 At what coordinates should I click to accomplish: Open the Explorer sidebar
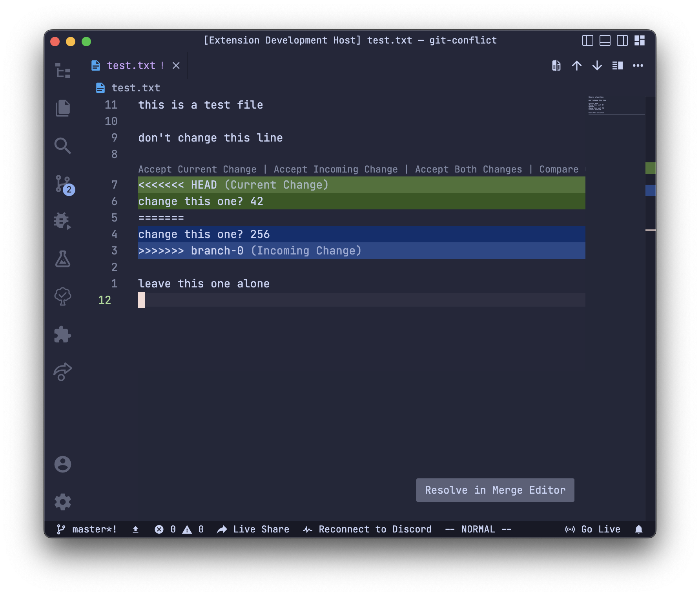pos(63,109)
